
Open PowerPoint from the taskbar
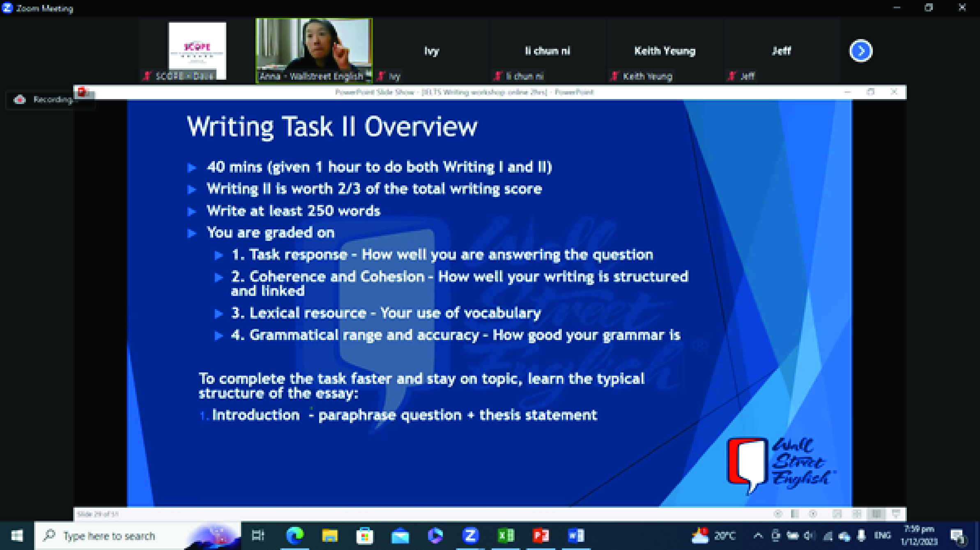point(541,535)
